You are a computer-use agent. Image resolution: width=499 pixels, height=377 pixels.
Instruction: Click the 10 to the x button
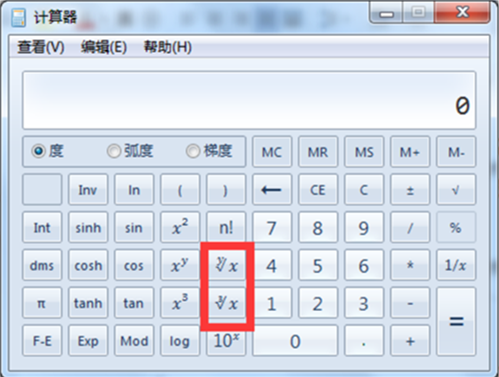(x=226, y=341)
